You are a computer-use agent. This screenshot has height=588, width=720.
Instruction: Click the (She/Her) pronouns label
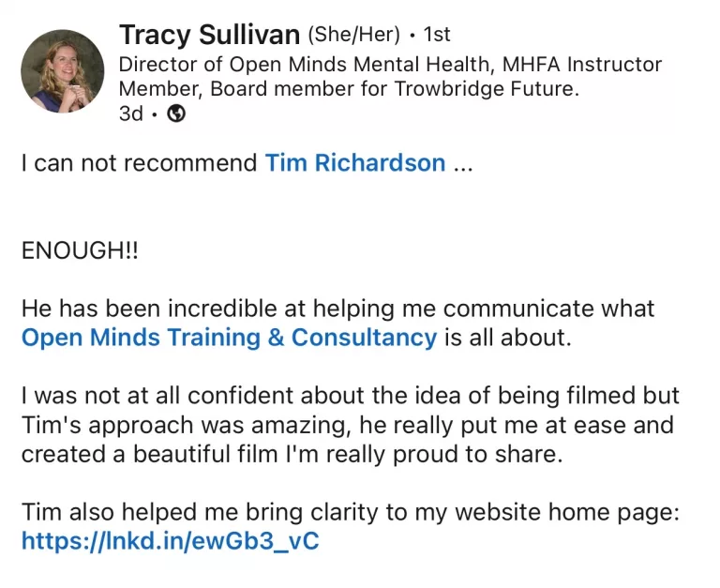tap(353, 36)
